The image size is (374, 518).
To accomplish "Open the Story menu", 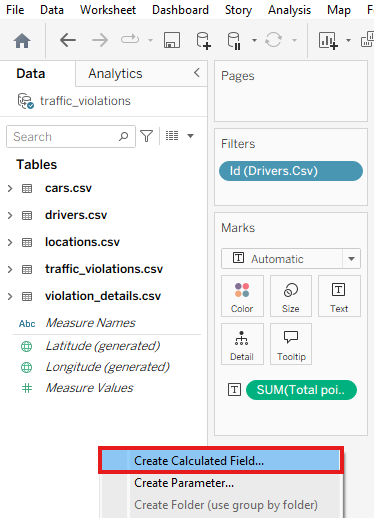I will coord(238,10).
